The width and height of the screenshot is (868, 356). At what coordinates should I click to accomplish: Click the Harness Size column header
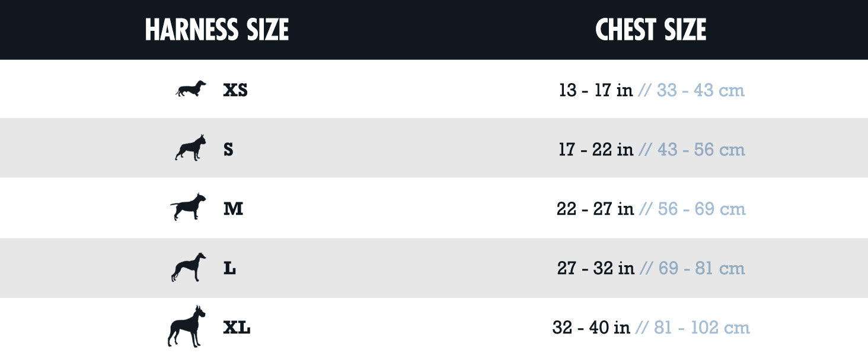click(217, 30)
